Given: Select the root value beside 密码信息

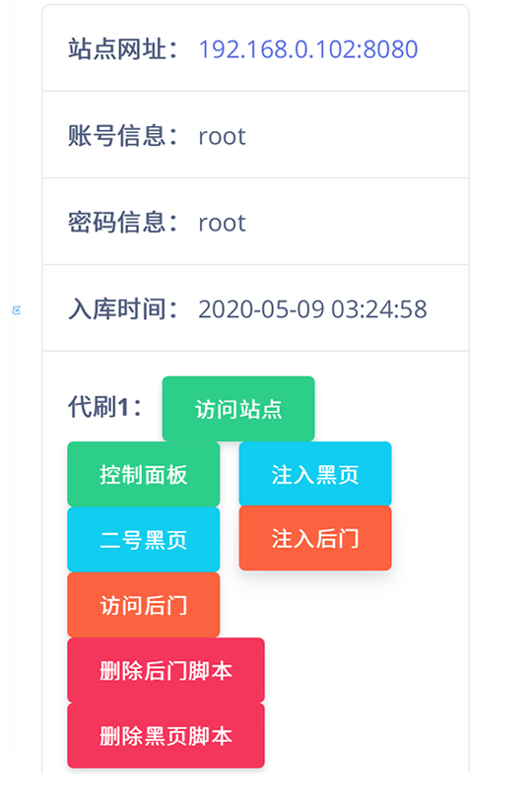Looking at the screenshot, I should [x=222, y=223].
